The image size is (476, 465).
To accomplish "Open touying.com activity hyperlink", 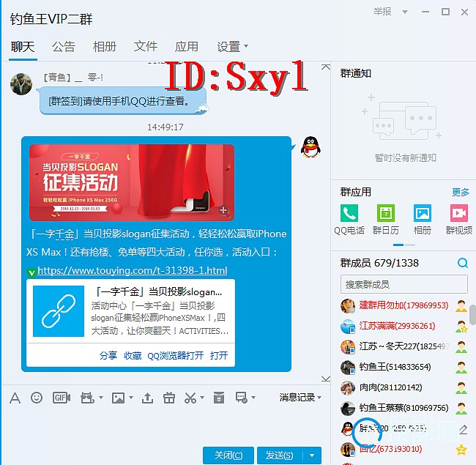I will (133, 270).
